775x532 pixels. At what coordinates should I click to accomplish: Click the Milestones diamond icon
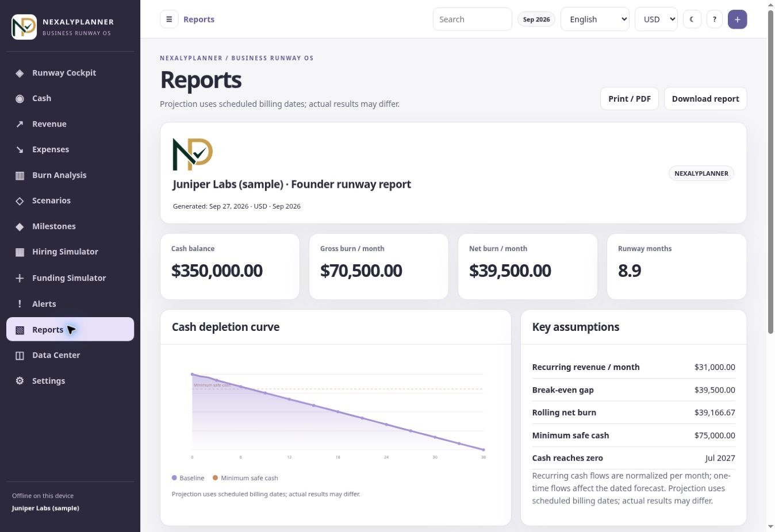pos(20,226)
